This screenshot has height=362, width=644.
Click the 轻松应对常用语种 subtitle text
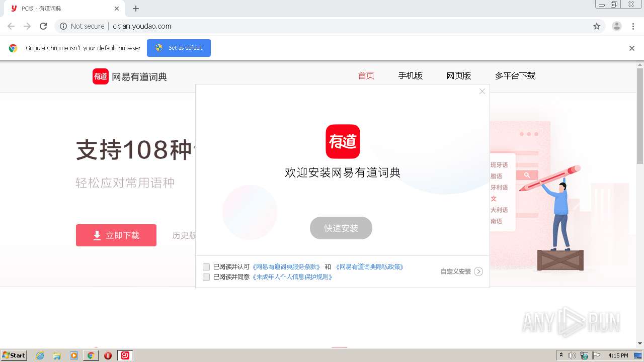pos(125,183)
